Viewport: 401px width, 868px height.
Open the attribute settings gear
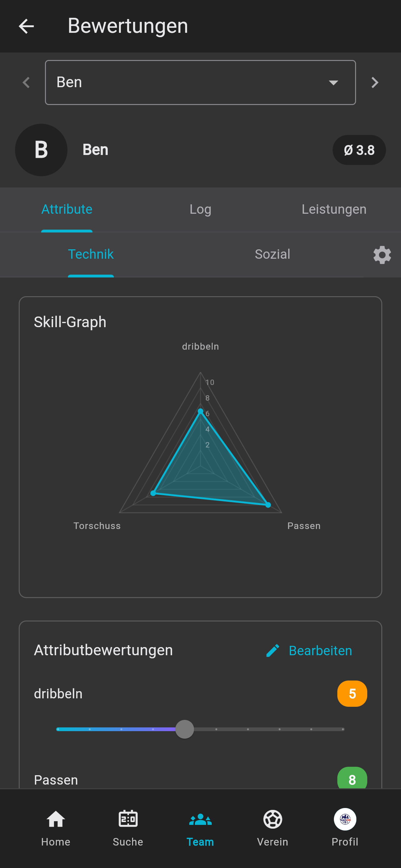(x=382, y=255)
